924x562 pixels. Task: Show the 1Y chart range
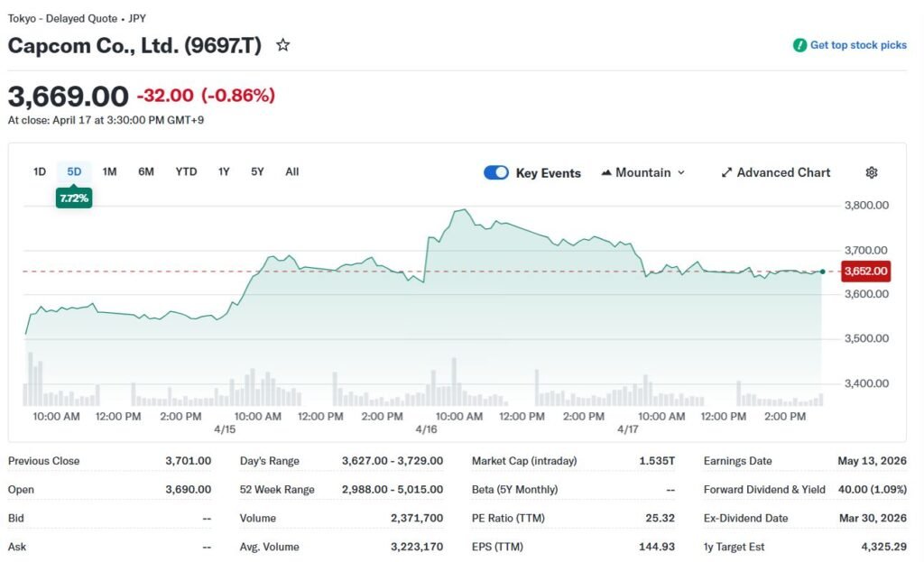click(224, 171)
